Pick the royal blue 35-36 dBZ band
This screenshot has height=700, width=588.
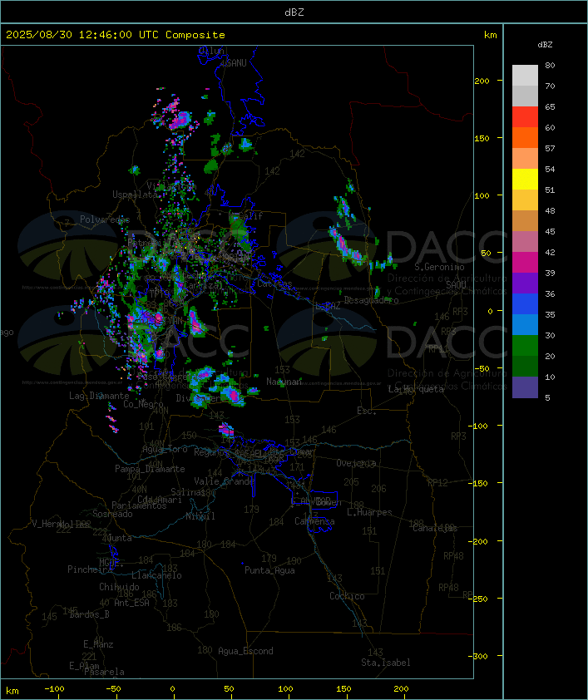tap(525, 303)
